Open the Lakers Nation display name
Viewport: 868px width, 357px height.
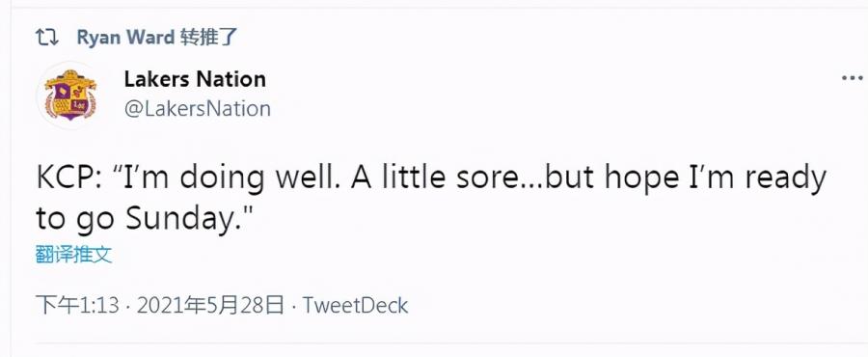[x=195, y=78]
